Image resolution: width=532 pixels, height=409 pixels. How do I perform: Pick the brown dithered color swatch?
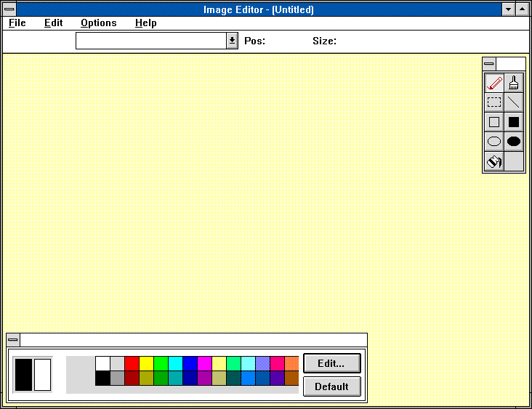point(291,378)
